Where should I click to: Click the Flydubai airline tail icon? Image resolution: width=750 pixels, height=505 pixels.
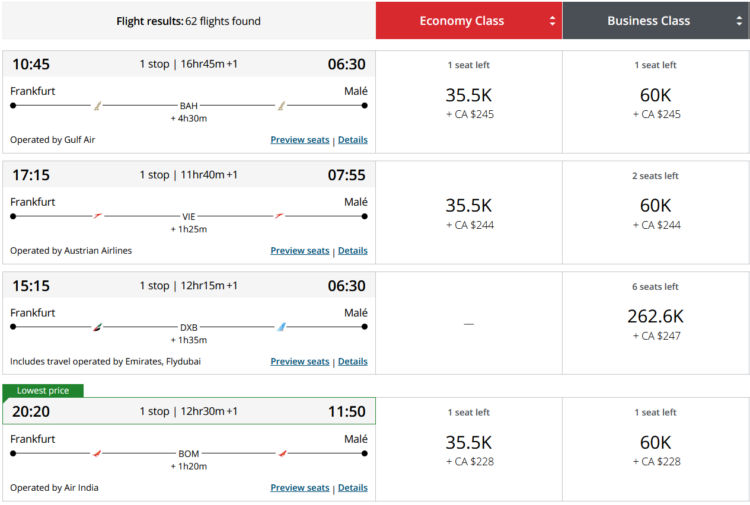tap(282, 327)
